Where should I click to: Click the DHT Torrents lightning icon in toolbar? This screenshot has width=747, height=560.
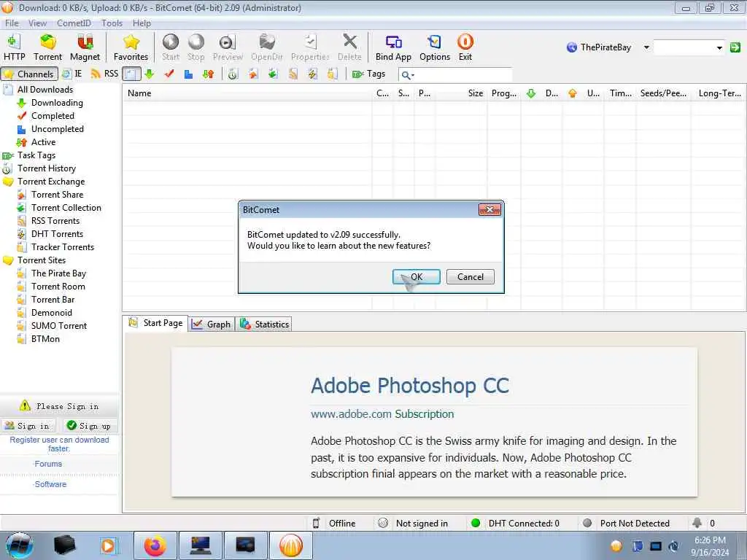tap(312, 74)
